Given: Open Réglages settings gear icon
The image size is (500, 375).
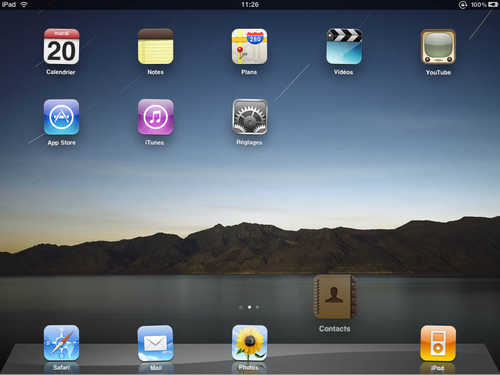Looking at the screenshot, I should tap(250, 117).
